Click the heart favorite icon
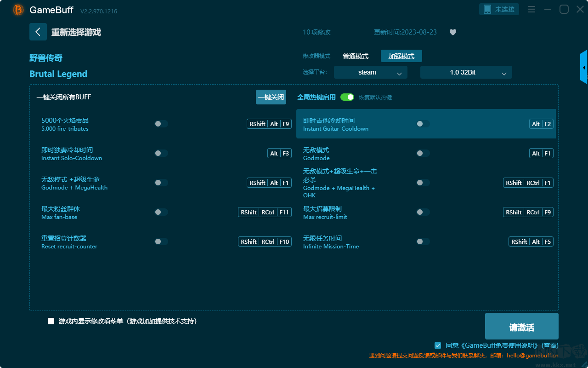The width and height of the screenshot is (588, 368). click(453, 32)
